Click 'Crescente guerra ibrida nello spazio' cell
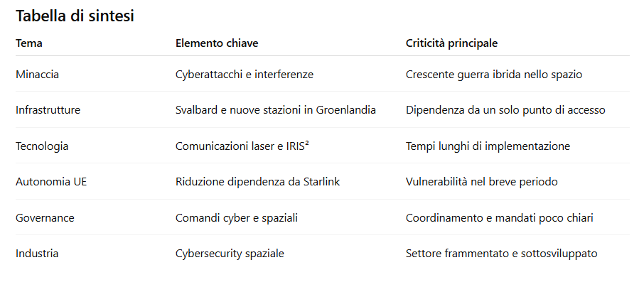The height and width of the screenshot is (287, 644). (x=494, y=74)
